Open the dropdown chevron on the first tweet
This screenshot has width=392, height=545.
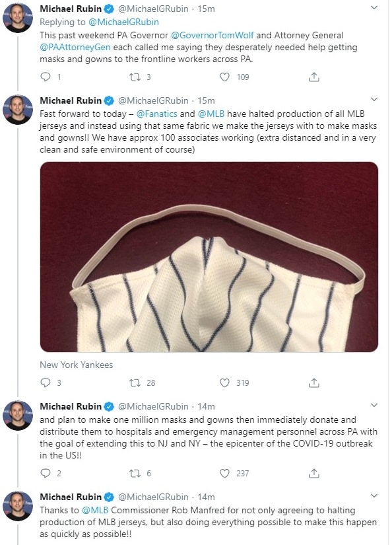pyautogui.click(x=374, y=7)
